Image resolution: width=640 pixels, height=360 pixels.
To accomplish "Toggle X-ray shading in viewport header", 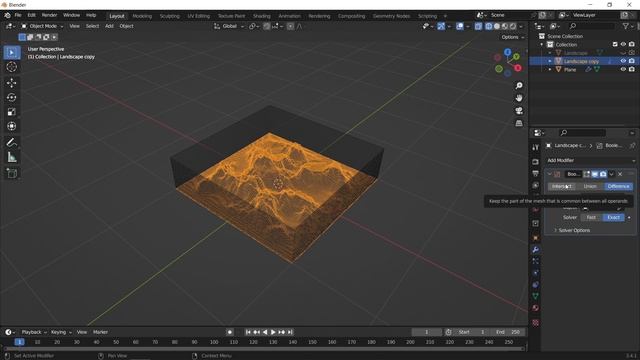I will coord(478,26).
